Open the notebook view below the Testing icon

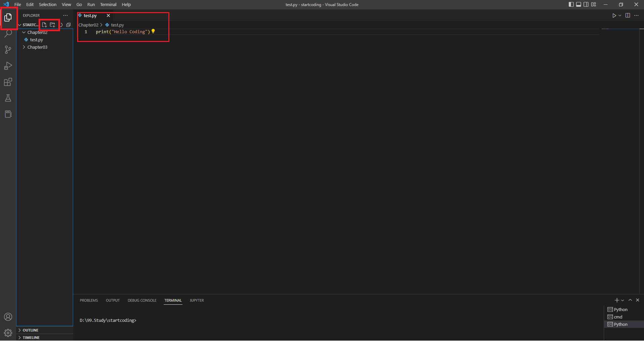8,114
